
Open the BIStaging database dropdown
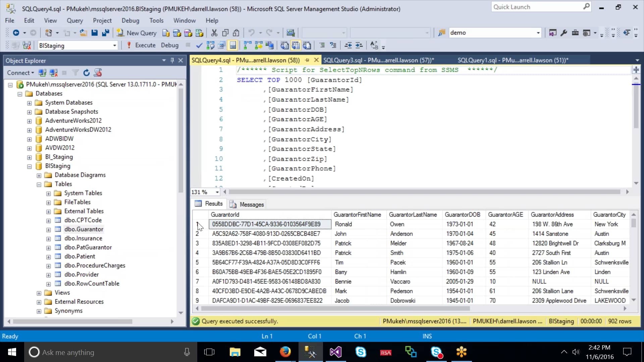(x=114, y=45)
